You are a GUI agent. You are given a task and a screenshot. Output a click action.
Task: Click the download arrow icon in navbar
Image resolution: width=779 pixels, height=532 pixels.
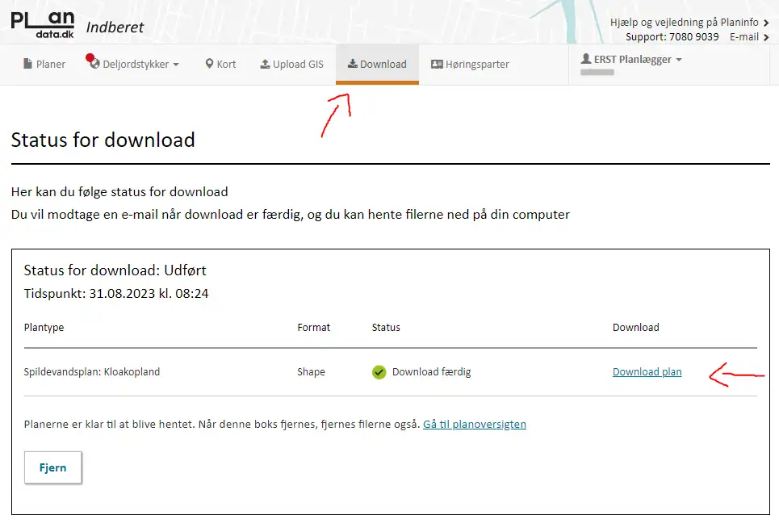(x=353, y=64)
